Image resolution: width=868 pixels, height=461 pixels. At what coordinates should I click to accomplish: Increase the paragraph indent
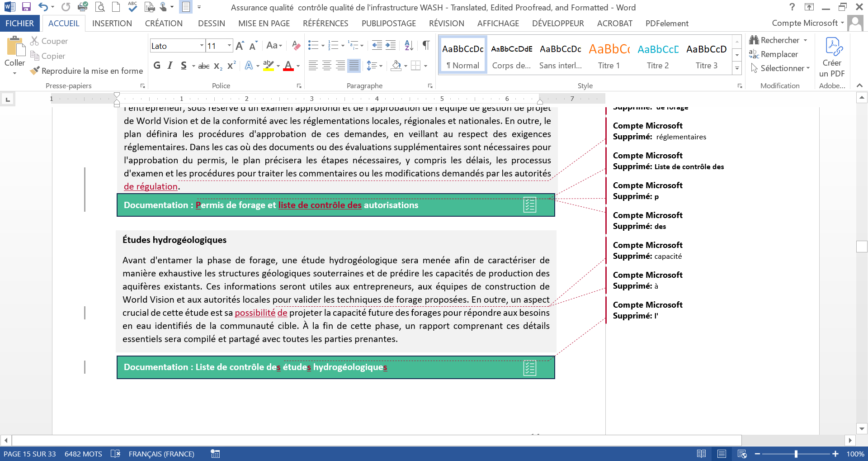click(x=391, y=45)
